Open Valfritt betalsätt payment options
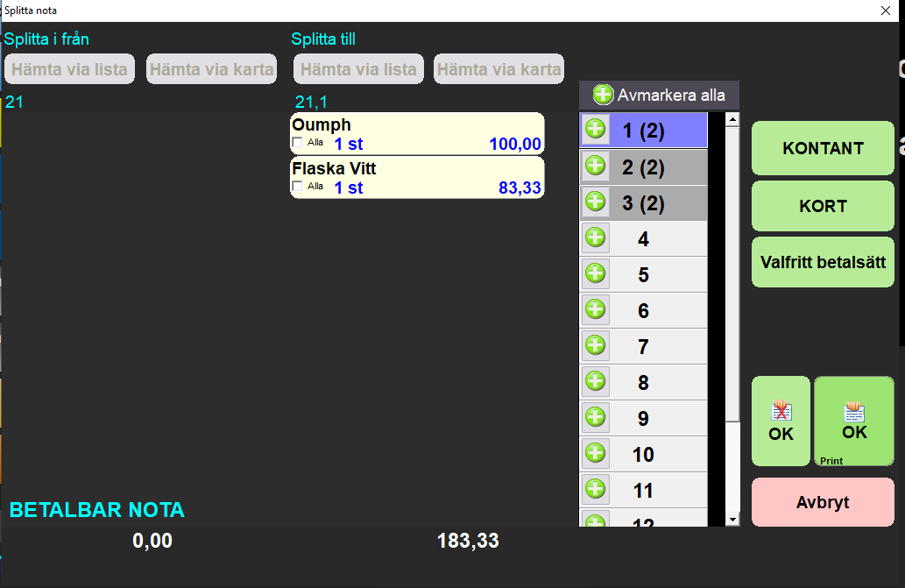This screenshot has width=905, height=588. tap(823, 262)
